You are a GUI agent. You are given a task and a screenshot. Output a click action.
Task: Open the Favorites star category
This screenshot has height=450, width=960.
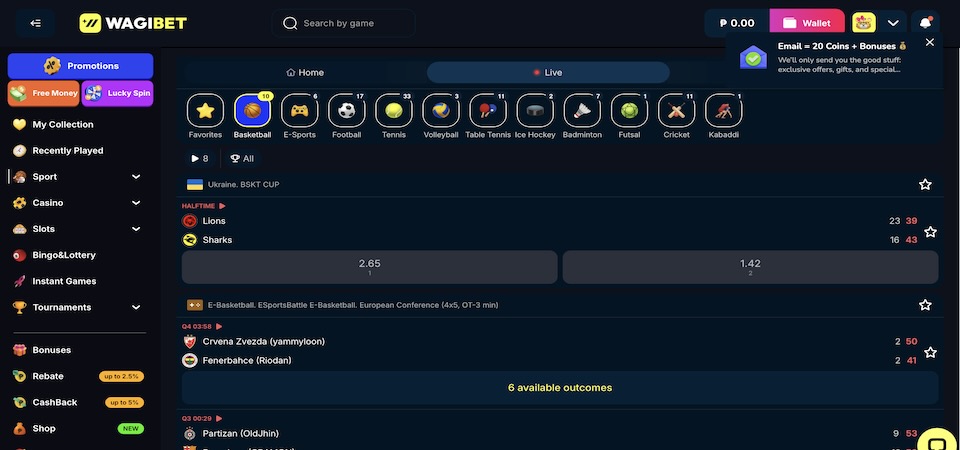(205, 111)
